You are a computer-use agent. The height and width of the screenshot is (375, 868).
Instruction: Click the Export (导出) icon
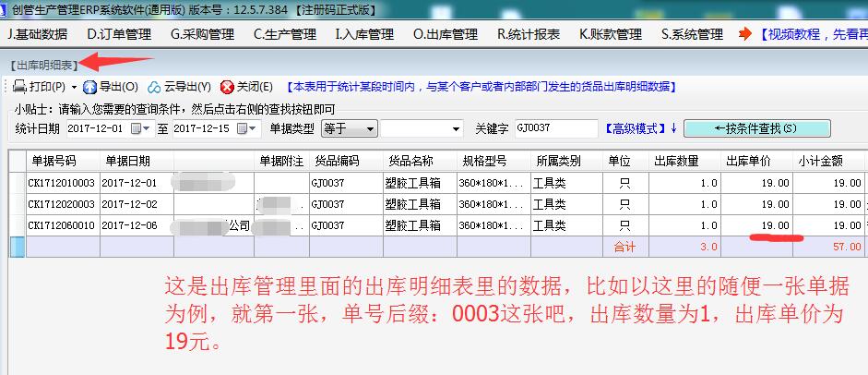(89, 87)
